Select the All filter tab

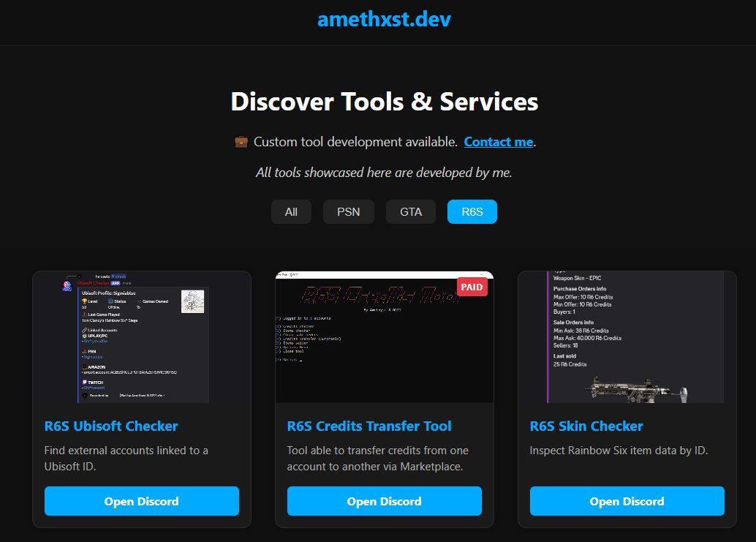click(x=291, y=211)
